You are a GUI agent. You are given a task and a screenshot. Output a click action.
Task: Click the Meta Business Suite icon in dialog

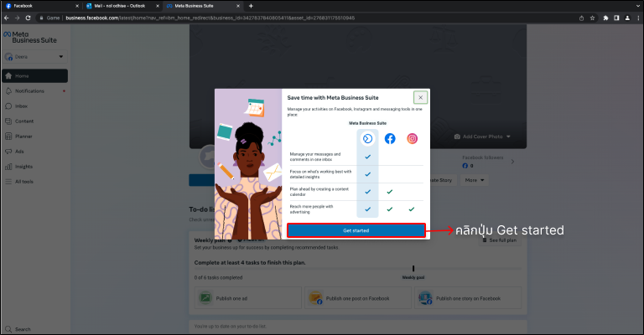point(367,138)
